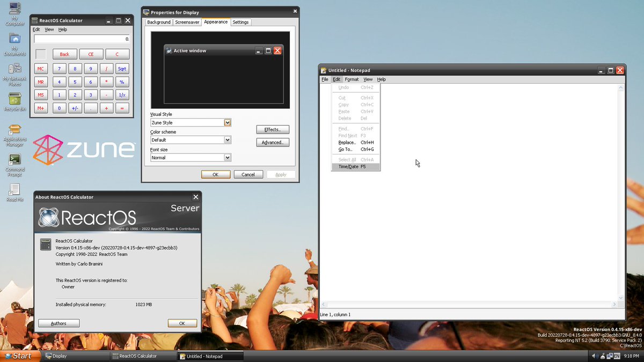Open Notepad's View menu
The width and height of the screenshot is (644, 362).
coord(368,79)
